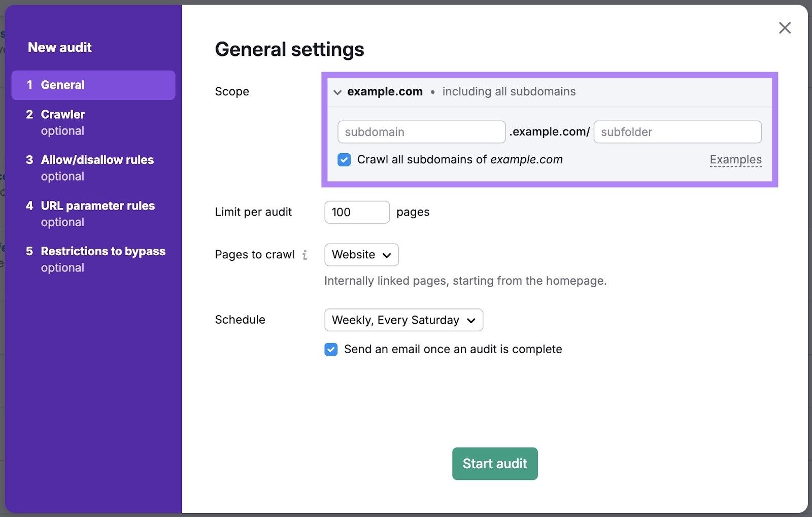Click the subdomain input field
Screen dimensions: 812x517
421,132
